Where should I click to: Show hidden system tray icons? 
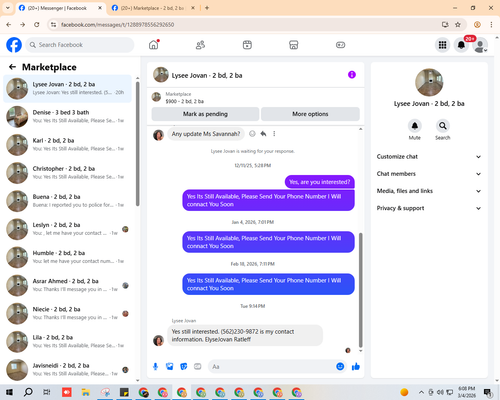click(x=421, y=392)
